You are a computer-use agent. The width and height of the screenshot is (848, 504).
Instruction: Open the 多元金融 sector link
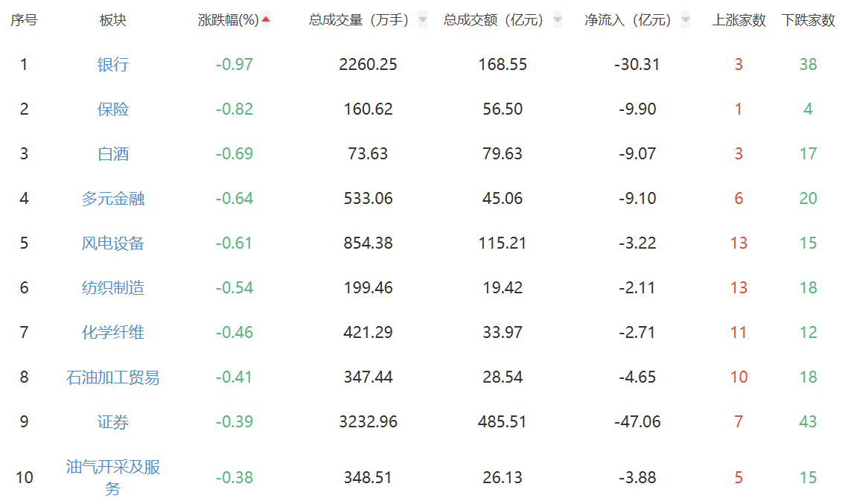[113, 199]
